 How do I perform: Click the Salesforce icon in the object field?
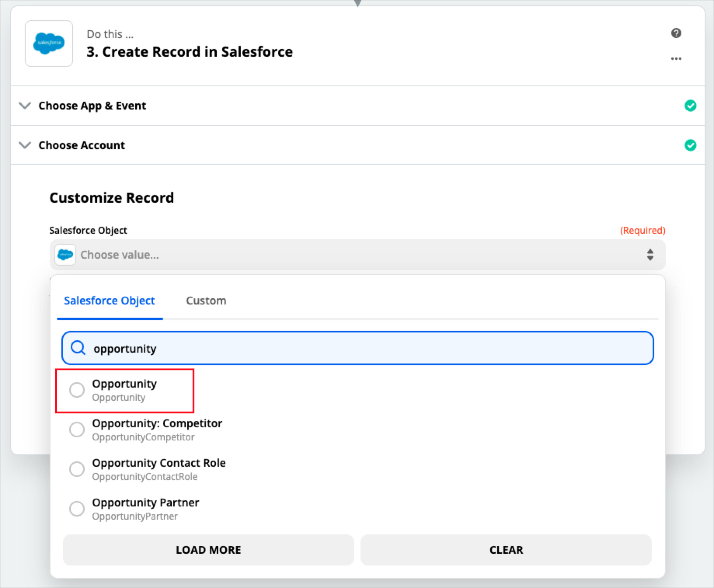point(65,255)
